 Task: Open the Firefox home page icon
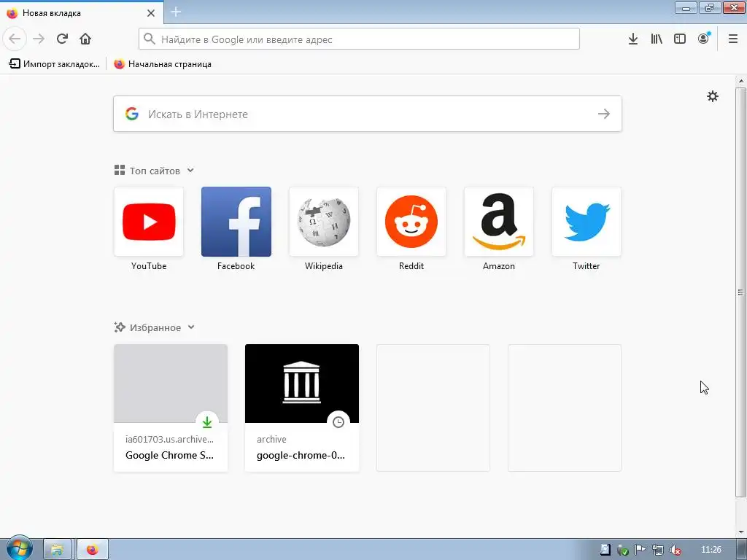(85, 39)
